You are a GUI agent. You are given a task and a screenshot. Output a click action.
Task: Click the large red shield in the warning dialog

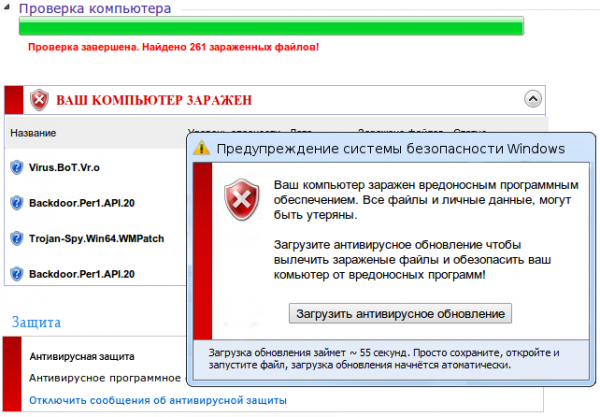(242, 199)
